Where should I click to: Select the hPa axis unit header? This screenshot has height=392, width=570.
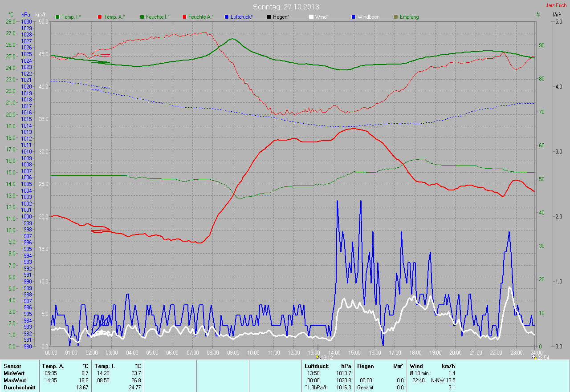tap(25, 15)
